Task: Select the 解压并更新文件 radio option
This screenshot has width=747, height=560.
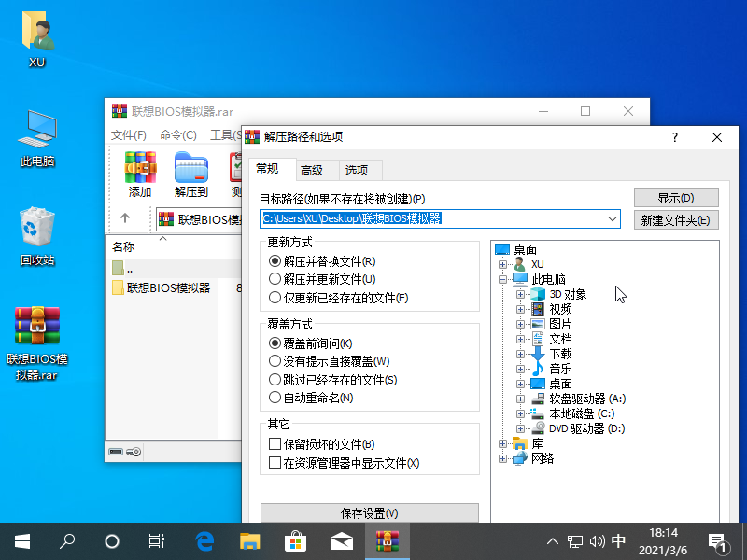Action: pyautogui.click(x=275, y=279)
